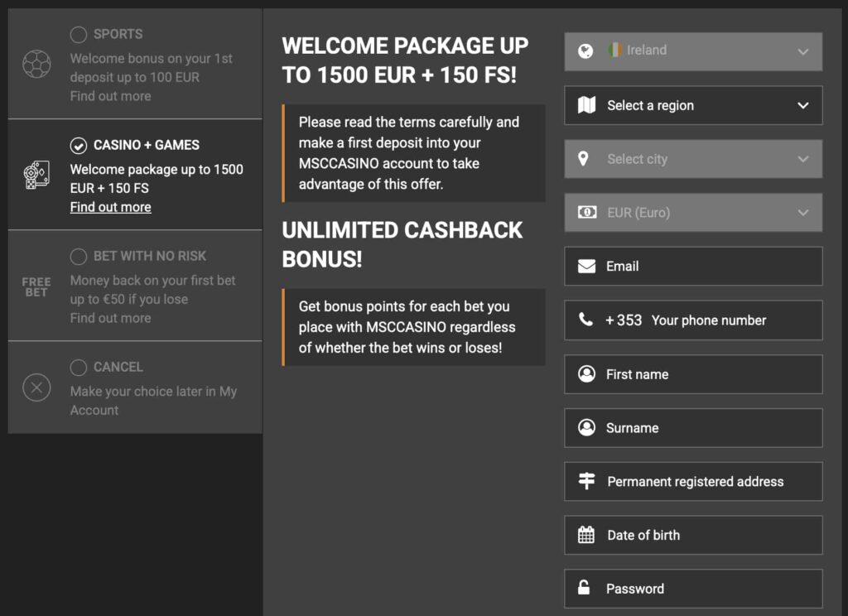Viewport: 848px width, 616px height.
Task: Open the Ireland country dropdown
Action: [x=693, y=51]
